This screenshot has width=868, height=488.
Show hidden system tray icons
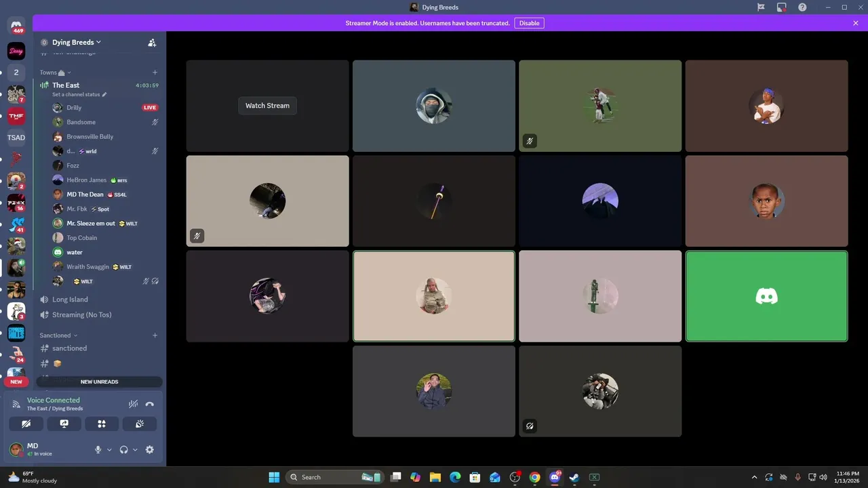point(754,477)
